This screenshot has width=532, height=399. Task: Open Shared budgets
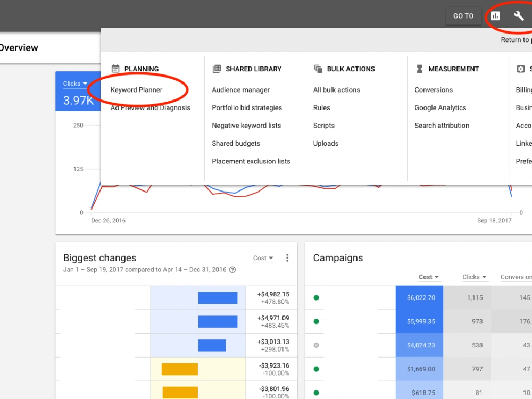click(x=236, y=143)
